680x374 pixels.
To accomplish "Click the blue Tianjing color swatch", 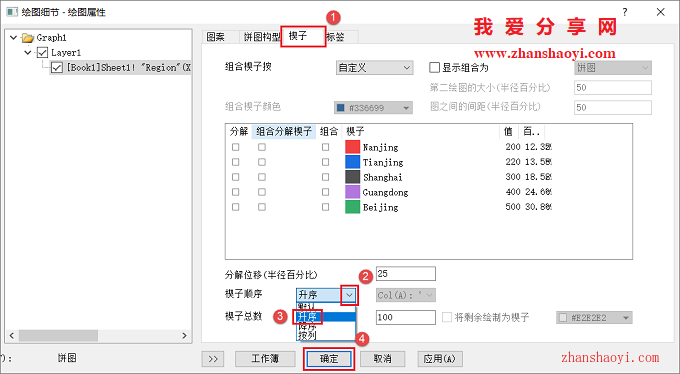I will (353, 162).
